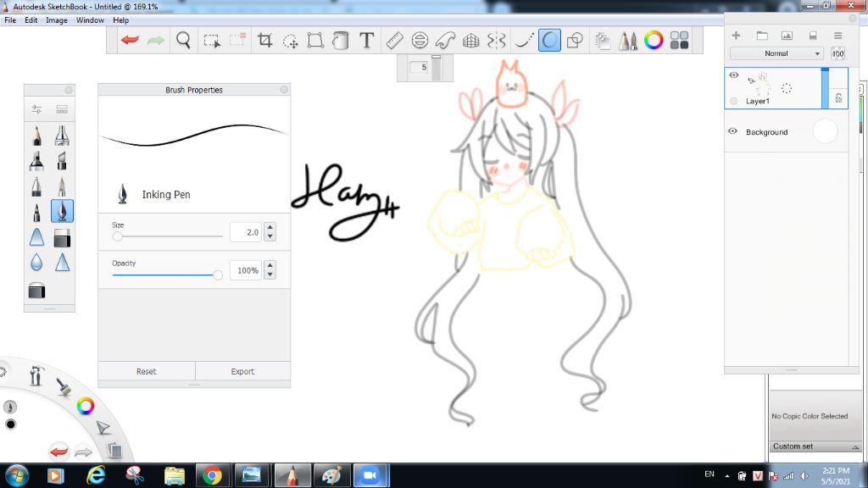Image resolution: width=868 pixels, height=488 pixels.
Task: Increase Opacity with up arrow
Action: click(x=270, y=265)
